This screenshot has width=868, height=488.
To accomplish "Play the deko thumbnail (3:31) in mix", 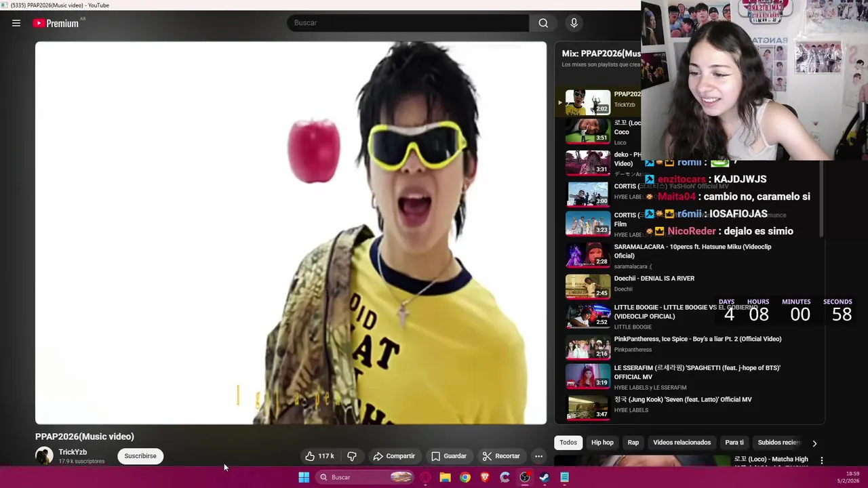I will pyautogui.click(x=588, y=163).
